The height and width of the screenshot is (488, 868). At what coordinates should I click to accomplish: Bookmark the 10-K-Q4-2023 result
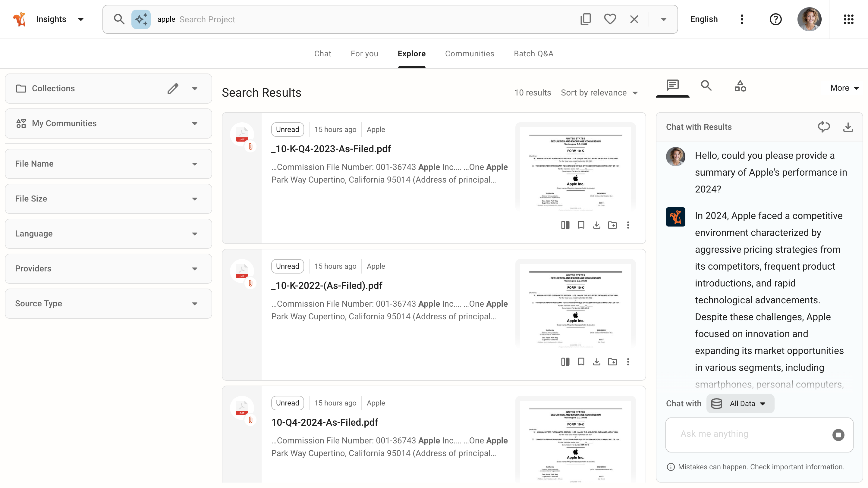click(580, 225)
